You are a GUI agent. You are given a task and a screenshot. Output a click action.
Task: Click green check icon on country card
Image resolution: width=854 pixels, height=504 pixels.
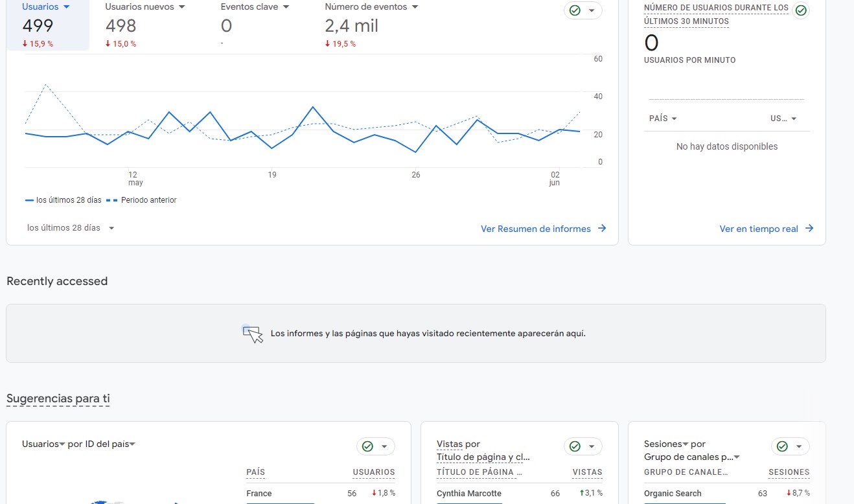[367, 446]
